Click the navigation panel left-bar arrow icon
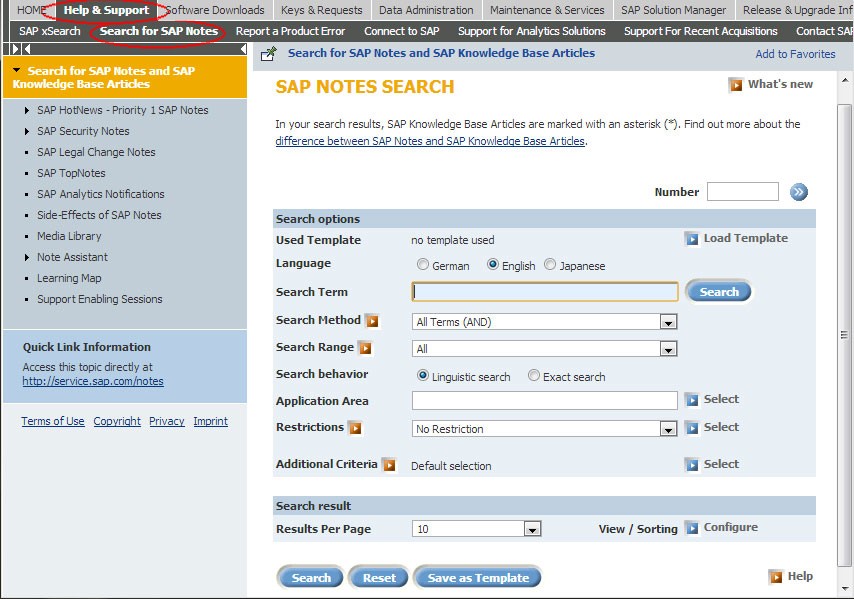The image size is (854, 599). tap(26, 49)
